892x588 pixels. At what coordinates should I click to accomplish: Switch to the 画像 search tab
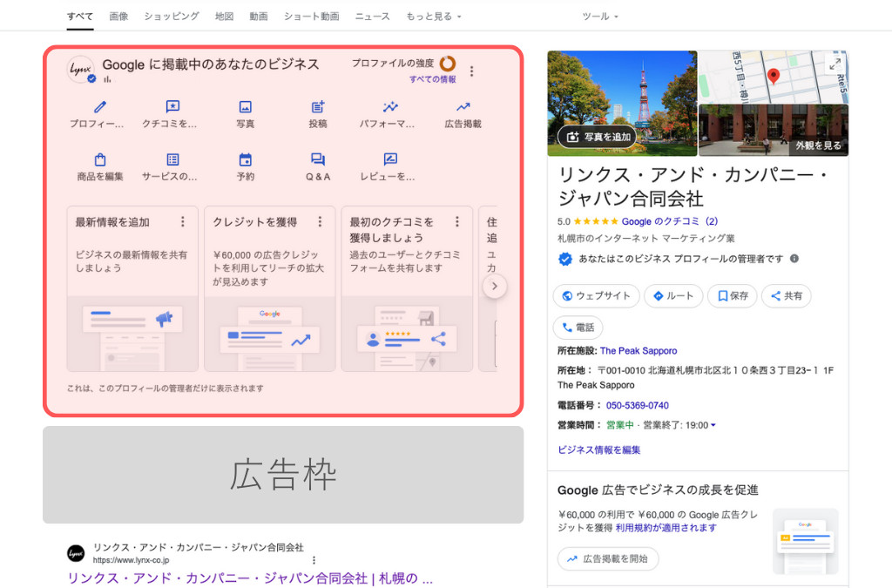pyautogui.click(x=118, y=15)
